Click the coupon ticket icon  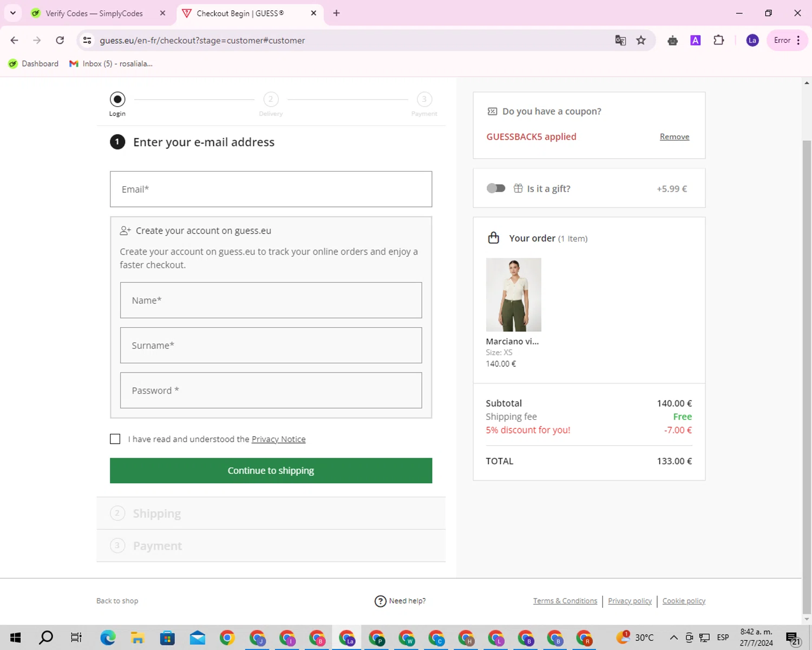[x=492, y=111]
